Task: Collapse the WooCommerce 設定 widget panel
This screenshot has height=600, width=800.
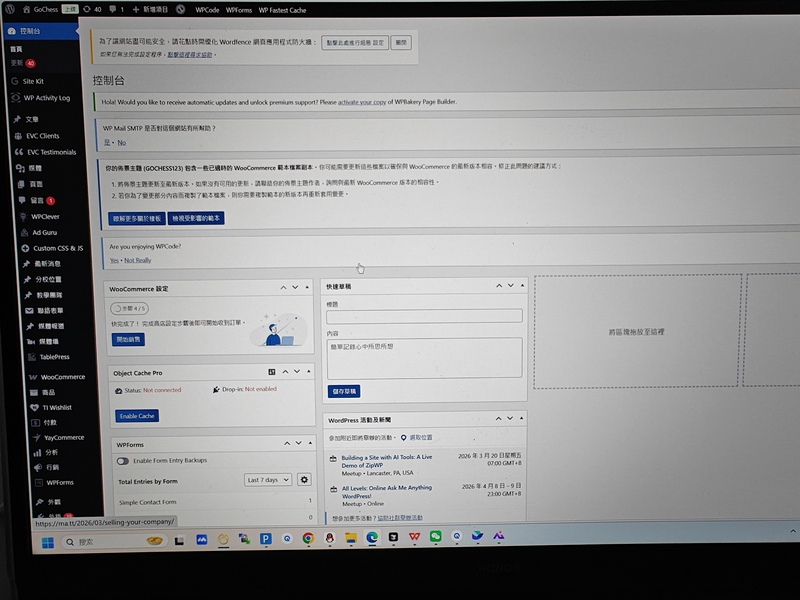Action: (308, 288)
